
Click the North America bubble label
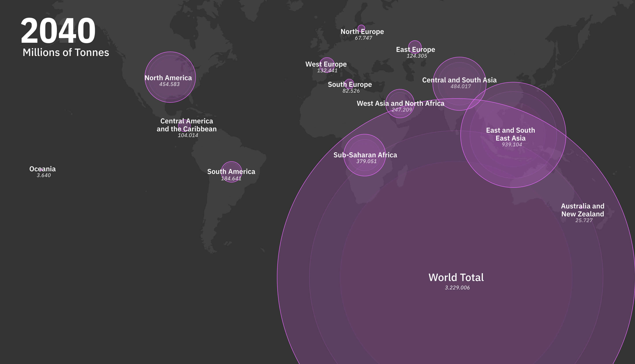[x=168, y=78]
